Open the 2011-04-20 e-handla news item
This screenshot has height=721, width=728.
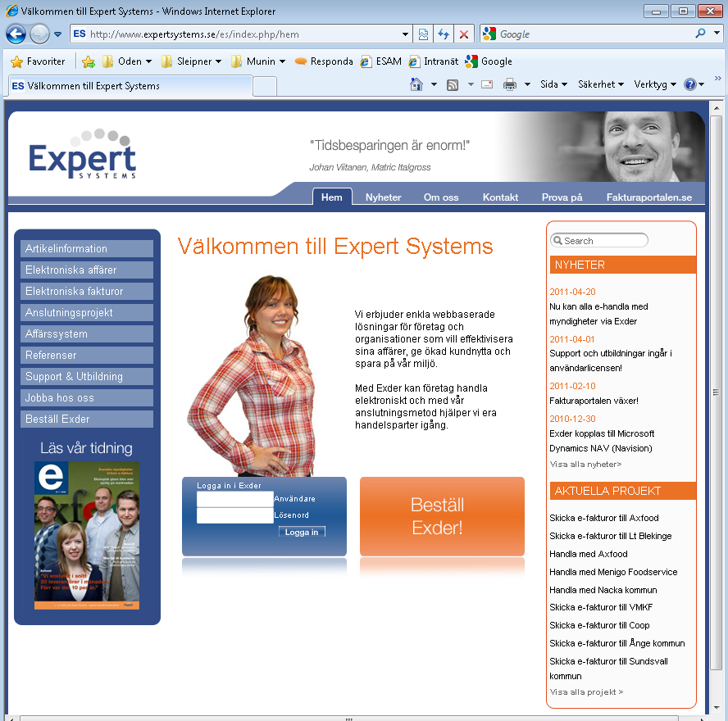[x=599, y=314]
